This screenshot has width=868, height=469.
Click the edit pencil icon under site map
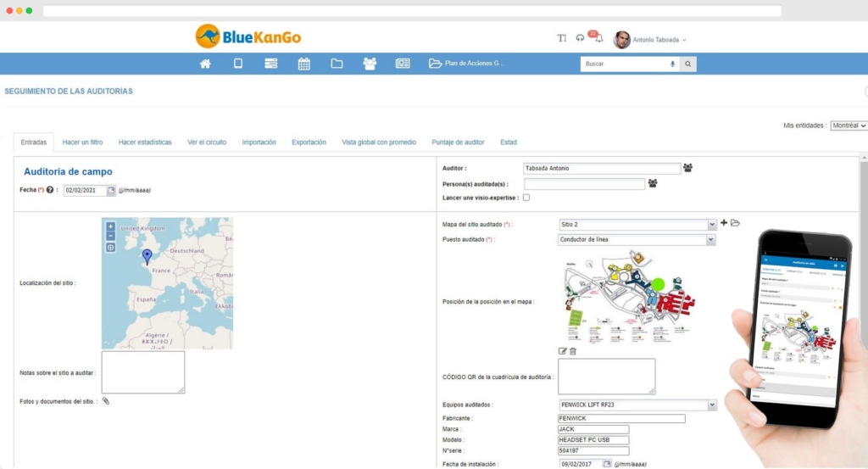pyautogui.click(x=563, y=351)
